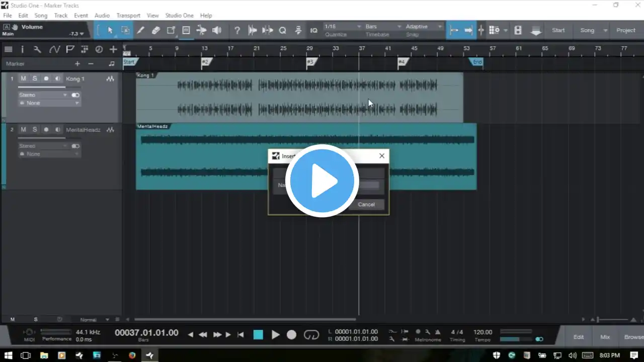Screen dimensions: 644x362
Task: Click the #3 marker flag
Action: (x=311, y=62)
